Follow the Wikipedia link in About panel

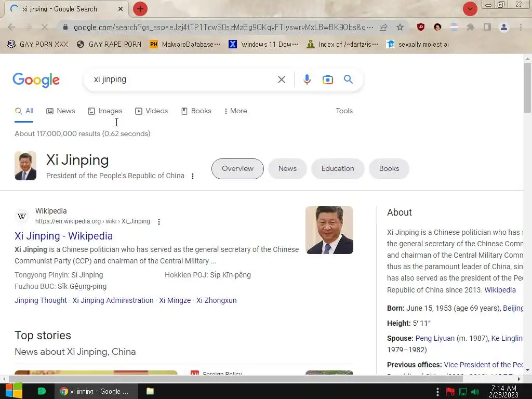(x=500, y=290)
